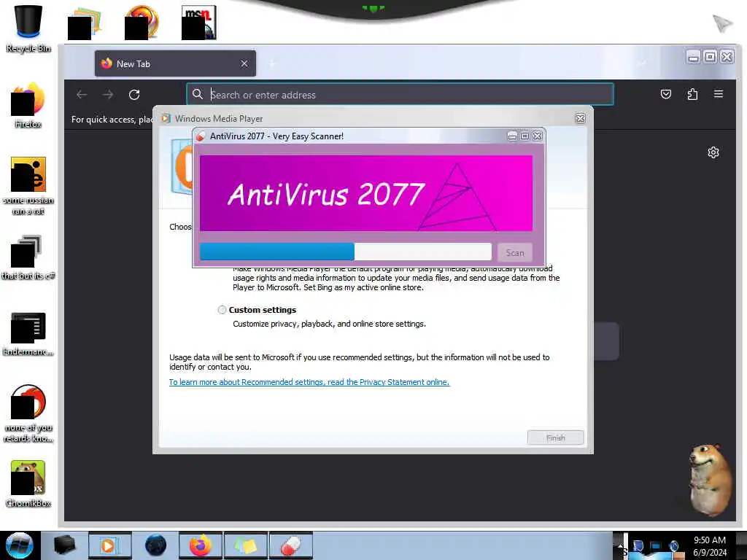The height and width of the screenshot is (560, 747).
Task: Open the Recycle Bin desktop icon
Action: point(28,28)
